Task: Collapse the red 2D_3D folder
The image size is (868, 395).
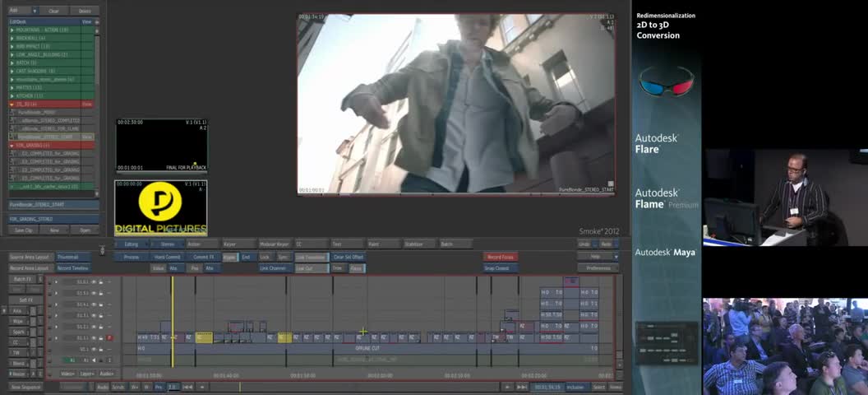Action: pos(12,104)
